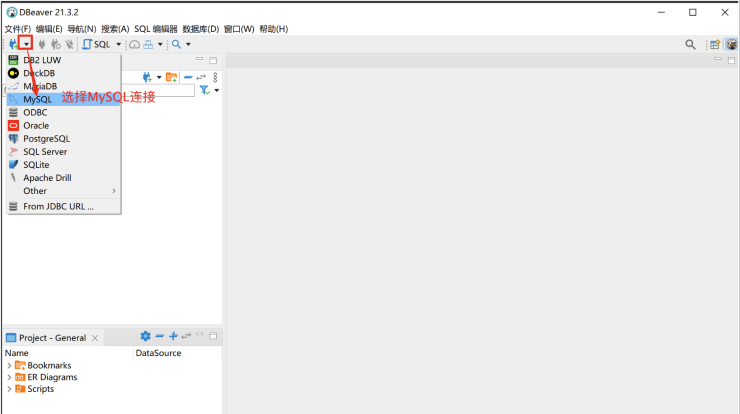This screenshot has width=740, height=414.
Task: Select DB2 LUW from the connection list
Action: click(64, 60)
